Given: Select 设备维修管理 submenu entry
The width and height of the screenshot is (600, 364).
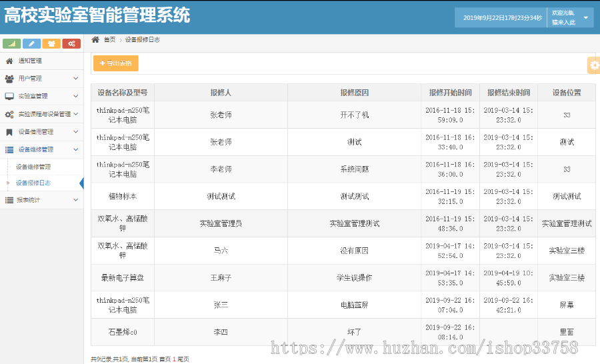Looking at the screenshot, I should coord(33,167).
